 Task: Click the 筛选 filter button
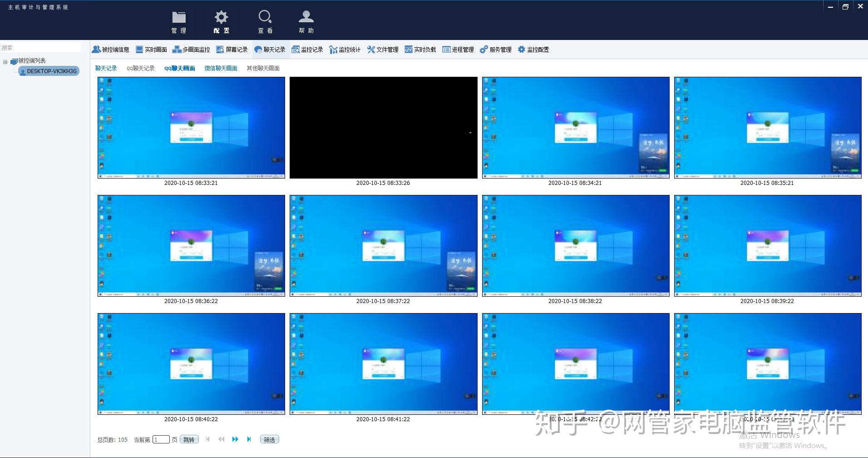coord(270,439)
